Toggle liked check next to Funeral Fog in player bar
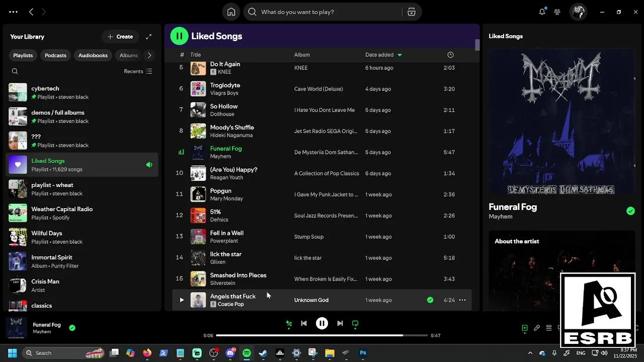 click(x=72, y=328)
